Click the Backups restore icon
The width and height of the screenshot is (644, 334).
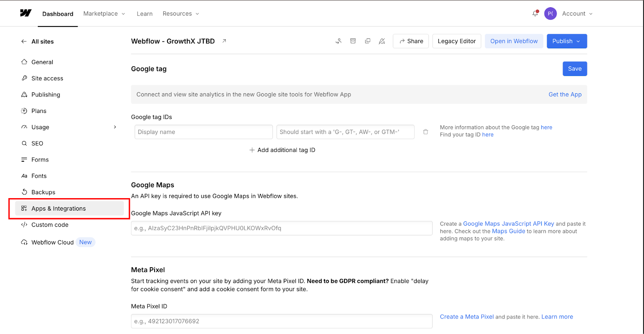pyautogui.click(x=24, y=192)
